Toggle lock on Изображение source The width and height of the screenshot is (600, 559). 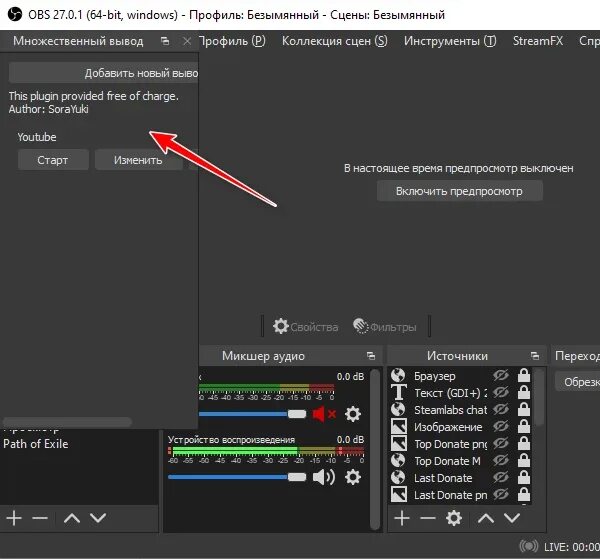click(524, 426)
